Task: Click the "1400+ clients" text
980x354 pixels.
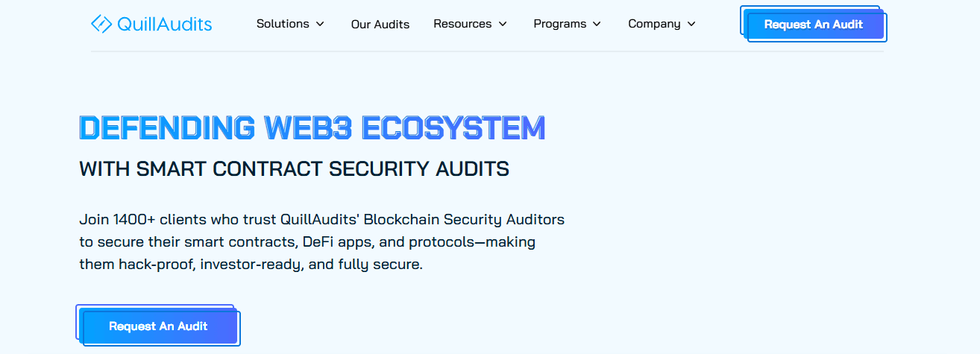Action: point(157,220)
